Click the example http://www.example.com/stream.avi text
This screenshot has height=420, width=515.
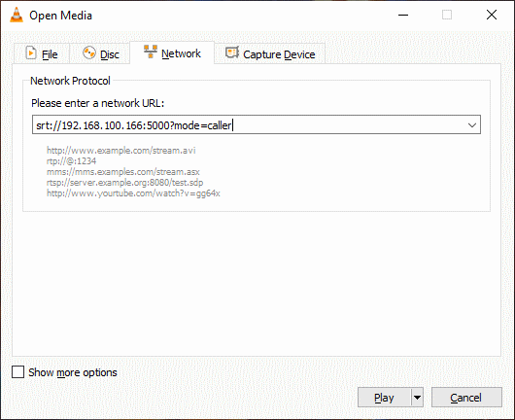[120, 151]
